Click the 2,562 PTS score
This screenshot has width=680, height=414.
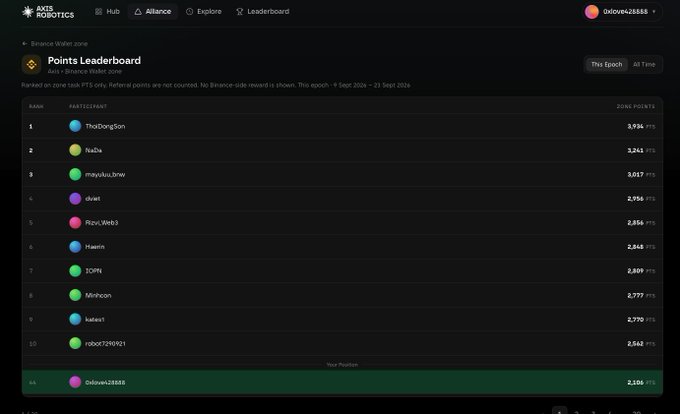pos(641,344)
